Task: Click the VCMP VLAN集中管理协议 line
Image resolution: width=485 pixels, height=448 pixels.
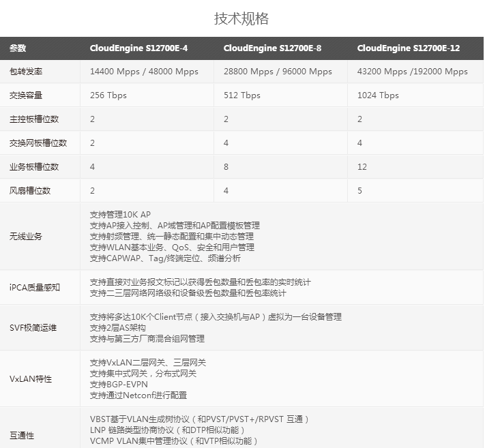Action: 174,440
